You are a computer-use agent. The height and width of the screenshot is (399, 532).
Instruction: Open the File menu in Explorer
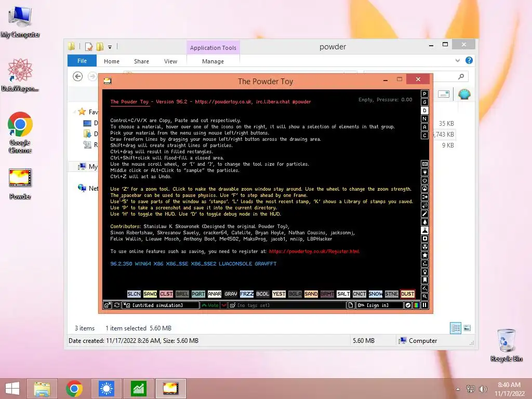point(82,61)
